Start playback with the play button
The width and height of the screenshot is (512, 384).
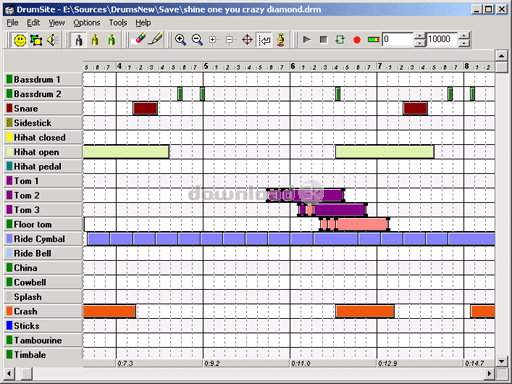pyautogui.click(x=307, y=40)
